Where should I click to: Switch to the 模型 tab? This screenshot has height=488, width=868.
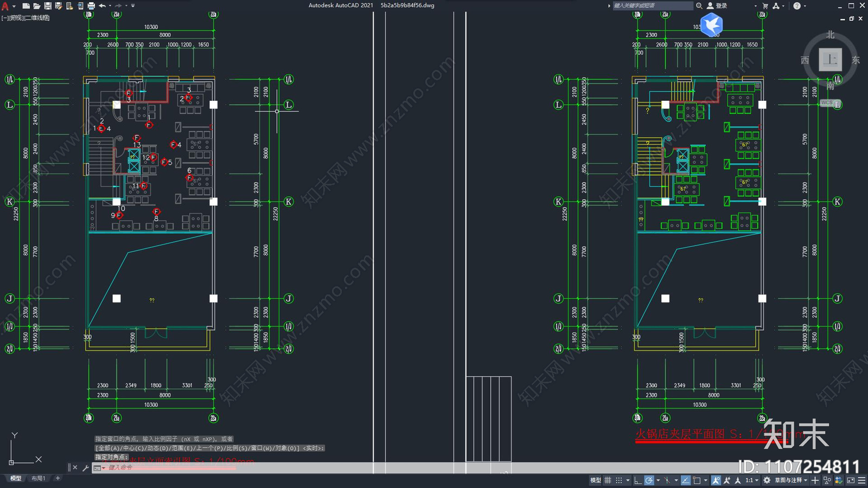click(x=16, y=478)
